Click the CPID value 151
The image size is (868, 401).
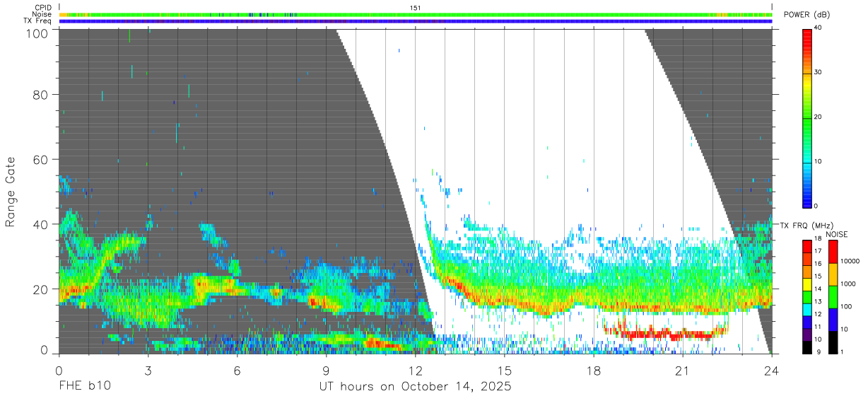click(x=415, y=8)
